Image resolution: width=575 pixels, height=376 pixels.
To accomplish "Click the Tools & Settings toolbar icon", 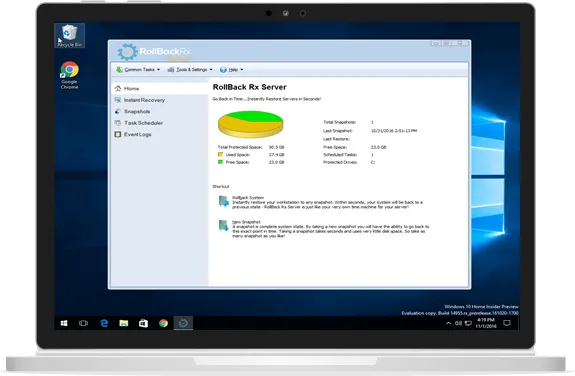I will tap(171, 70).
